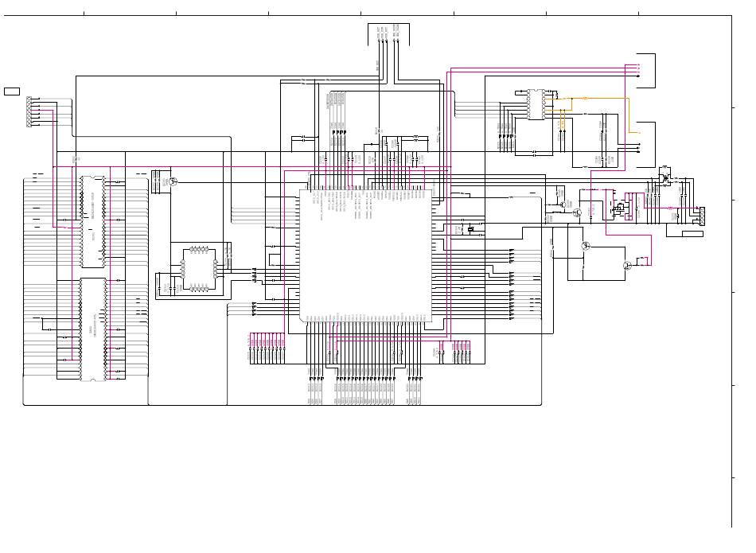Screen dimensions: 756x553
Task: Select the transistor beside the upper memory chip
Action: click(x=173, y=181)
